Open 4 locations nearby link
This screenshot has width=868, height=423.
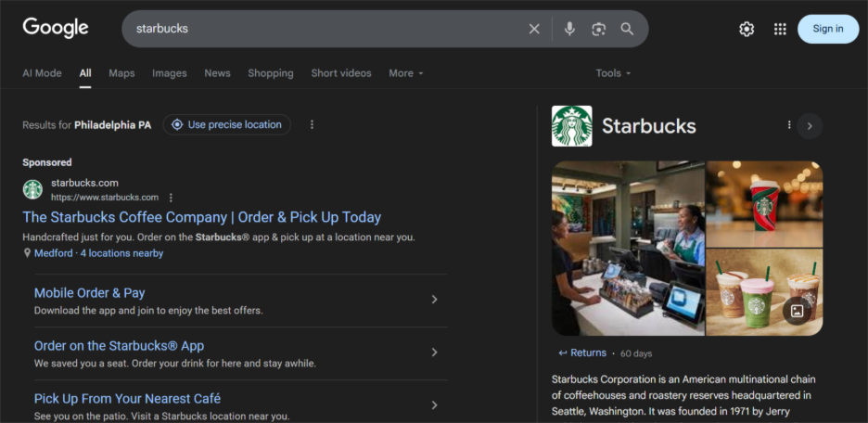pyautogui.click(x=121, y=253)
